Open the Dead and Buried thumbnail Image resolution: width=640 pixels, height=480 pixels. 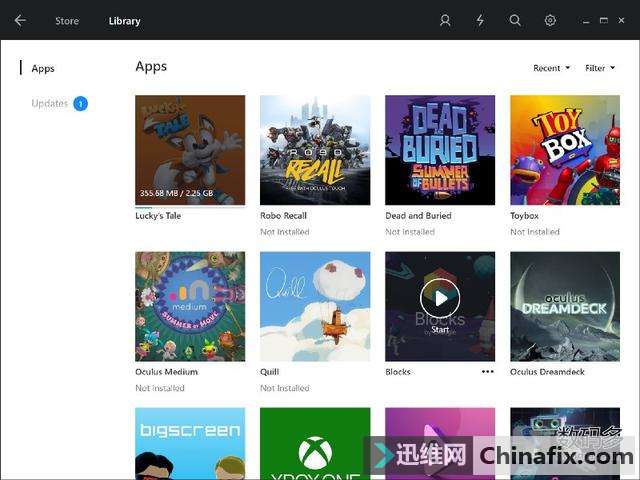pyautogui.click(x=440, y=150)
